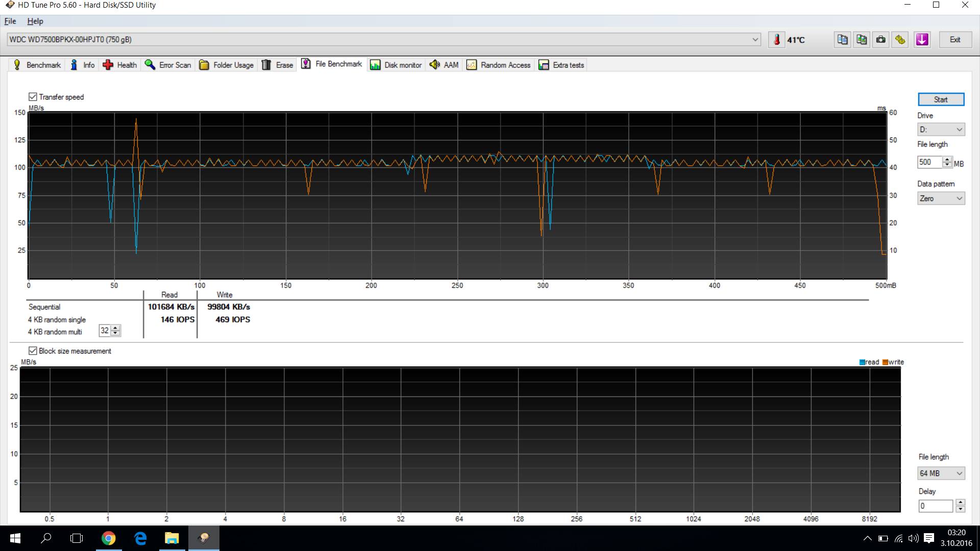Open taskbar search magnifier
This screenshot has height=551, width=980.
point(46,538)
